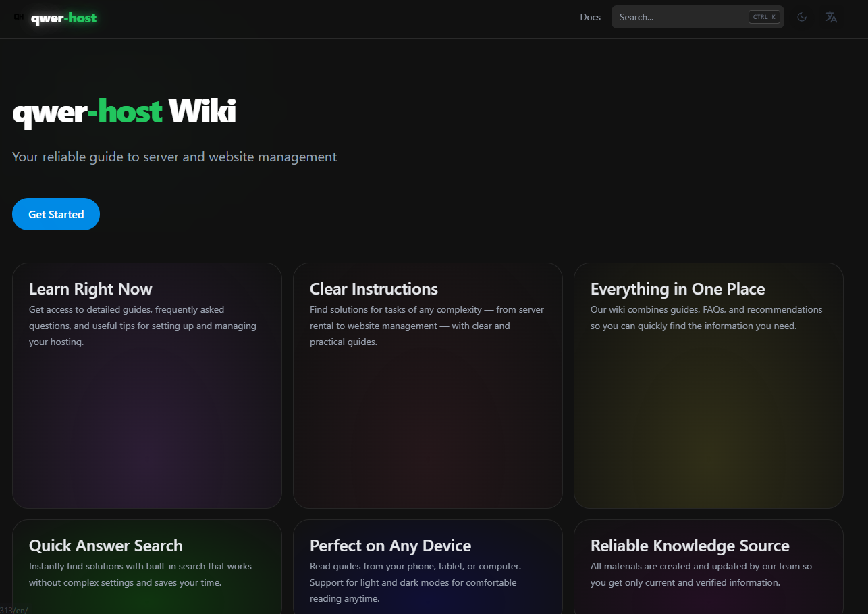Click the moon icon to switch themes

coord(802,16)
